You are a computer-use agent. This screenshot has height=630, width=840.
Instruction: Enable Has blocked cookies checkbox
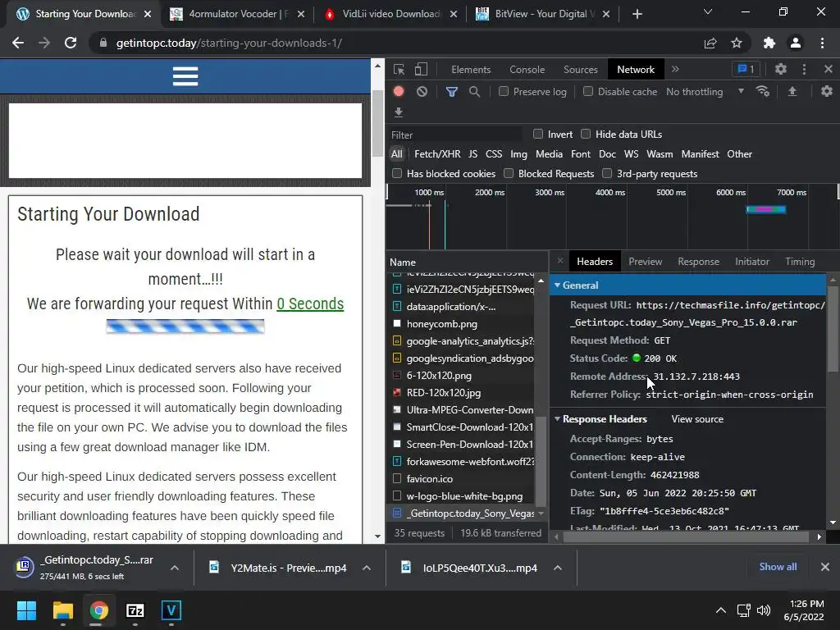tap(397, 173)
